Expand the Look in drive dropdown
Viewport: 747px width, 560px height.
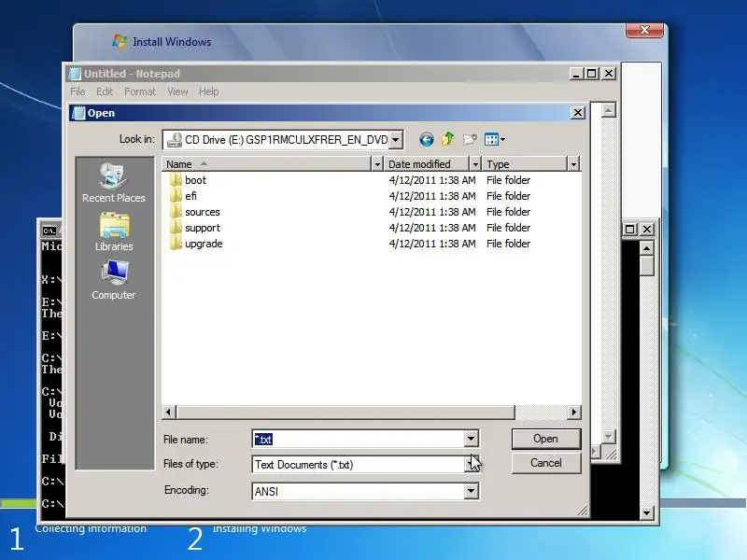tap(395, 139)
